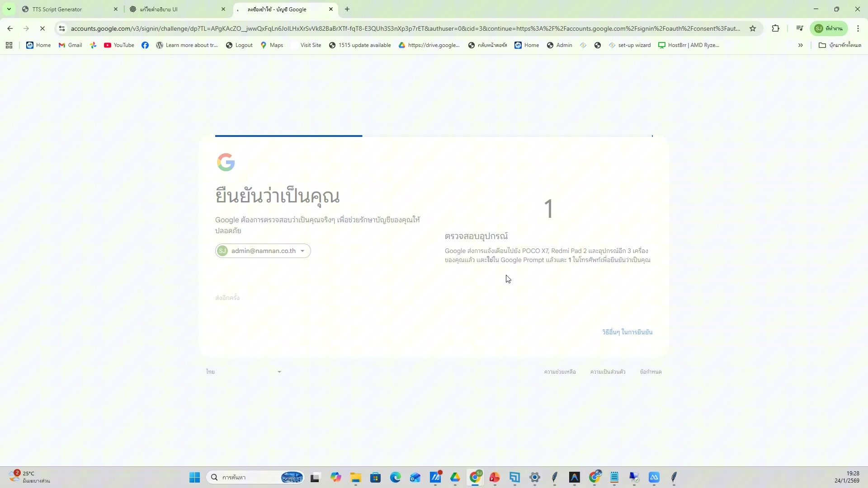Launch Microsoft Edge from the taskbar

click(396, 478)
